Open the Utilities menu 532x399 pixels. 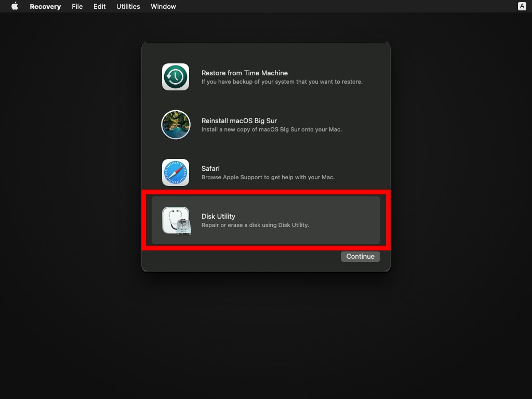pos(128,6)
